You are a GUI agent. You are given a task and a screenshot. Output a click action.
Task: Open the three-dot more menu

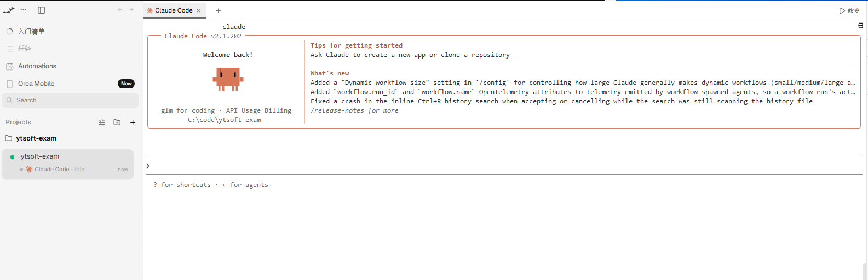coord(24,10)
